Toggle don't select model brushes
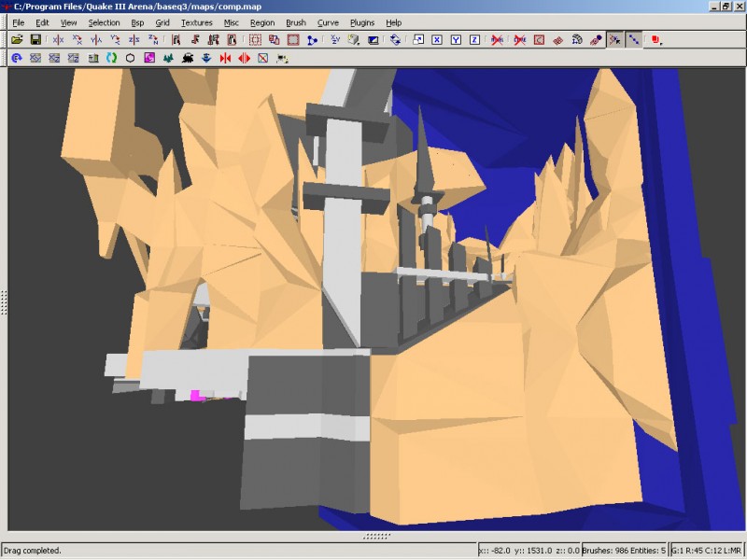 click(498, 40)
